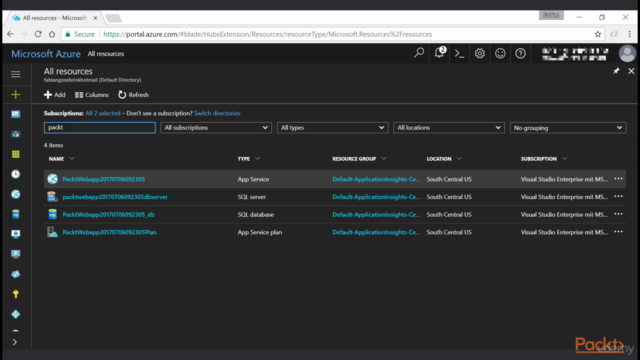This screenshot has height=360, width=640.
Task: Close the All resources browser tab
Action: (x=95, y=18)
